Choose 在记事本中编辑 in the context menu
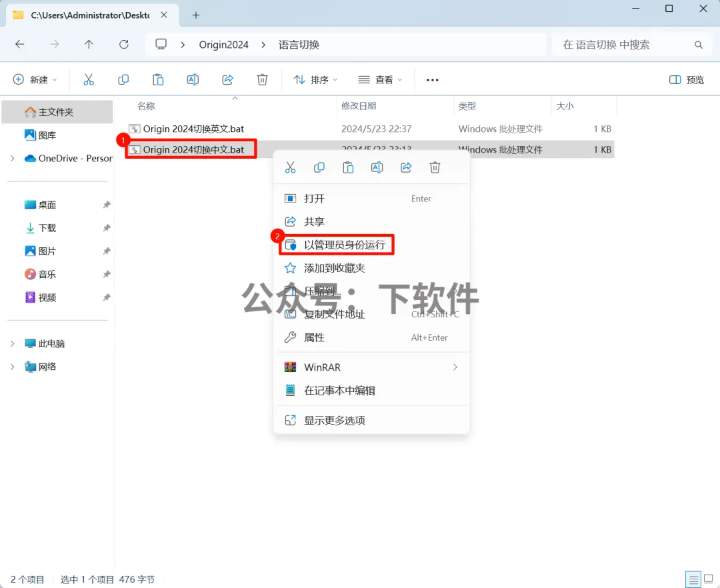Image resolution: width=720 pixels, height=588 pixels. point(371,391)
